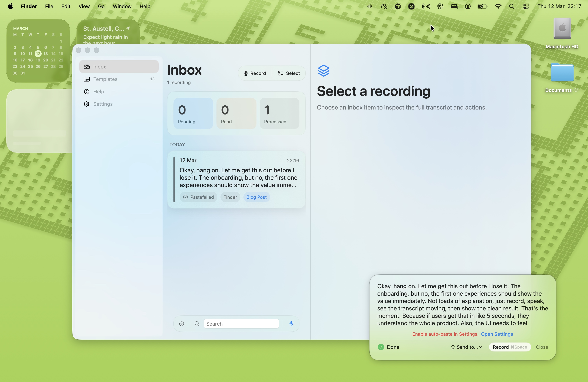588x382 pixels.
Task: Open Templates in the sidebar
Action: click(106, 79)
